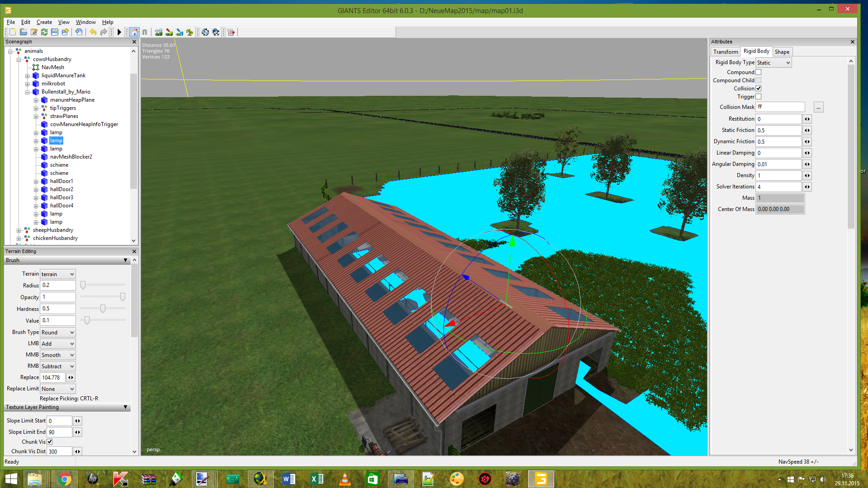Screen dimensions: 868x488
Task: Enable the Compound checkbox
Action: [759, 72]
